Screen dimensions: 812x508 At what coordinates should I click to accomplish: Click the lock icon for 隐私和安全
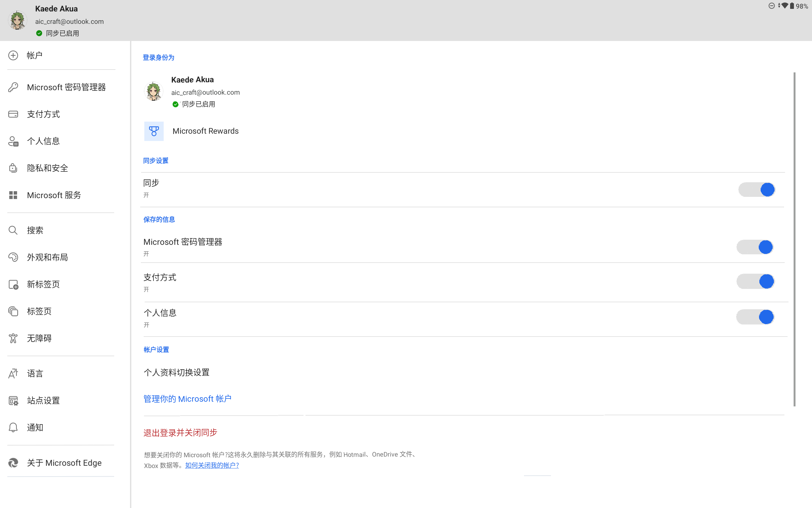(x=13, y=168)
